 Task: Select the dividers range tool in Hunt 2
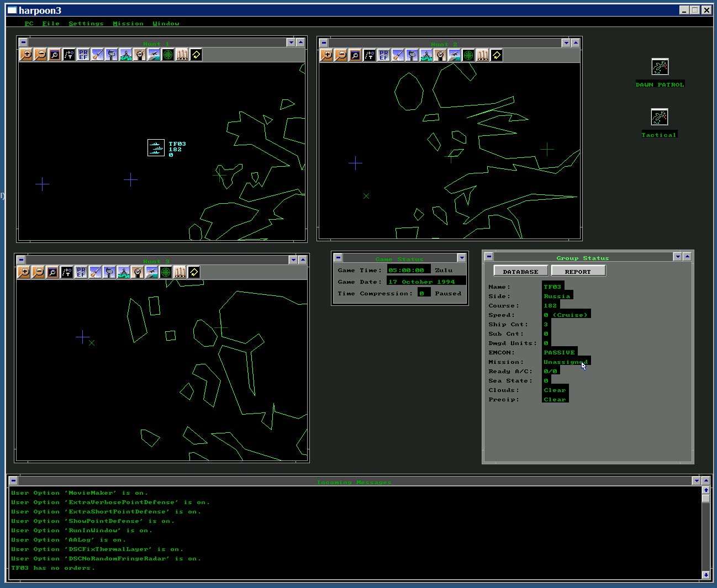(x=426, y=55)
